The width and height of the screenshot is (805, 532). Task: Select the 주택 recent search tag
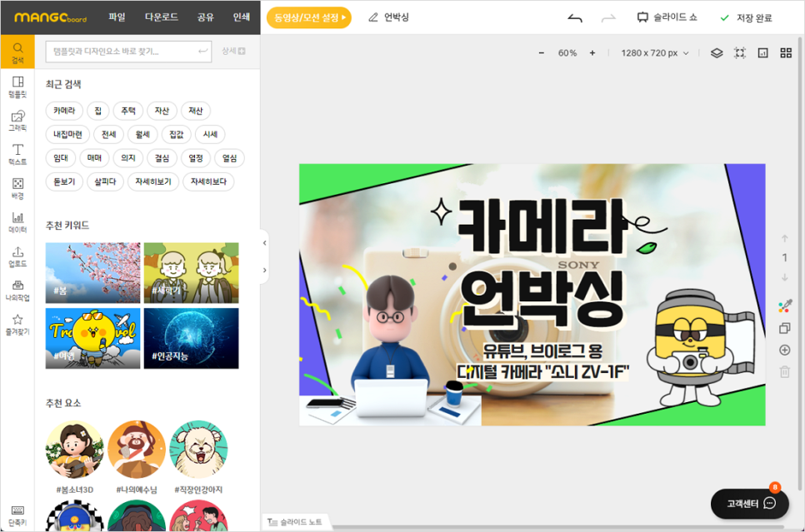click(x=128, y=110)
